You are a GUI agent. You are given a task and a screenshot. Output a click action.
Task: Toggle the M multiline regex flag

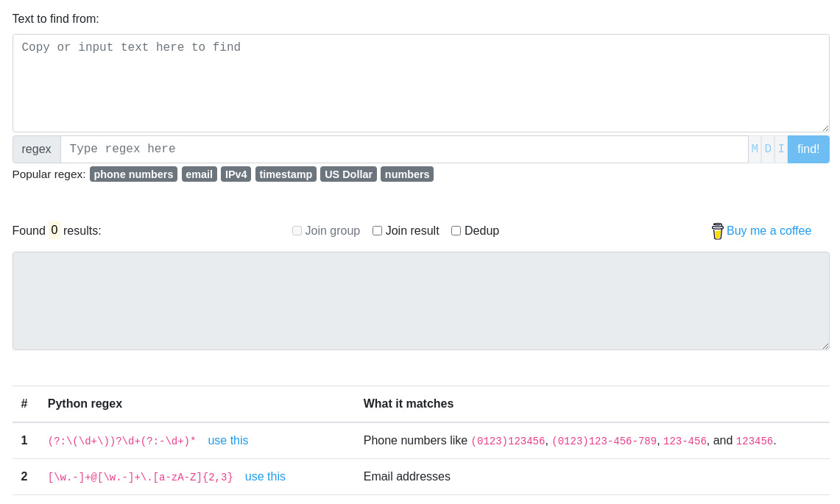pyautogui.click(x=754, y=149)
